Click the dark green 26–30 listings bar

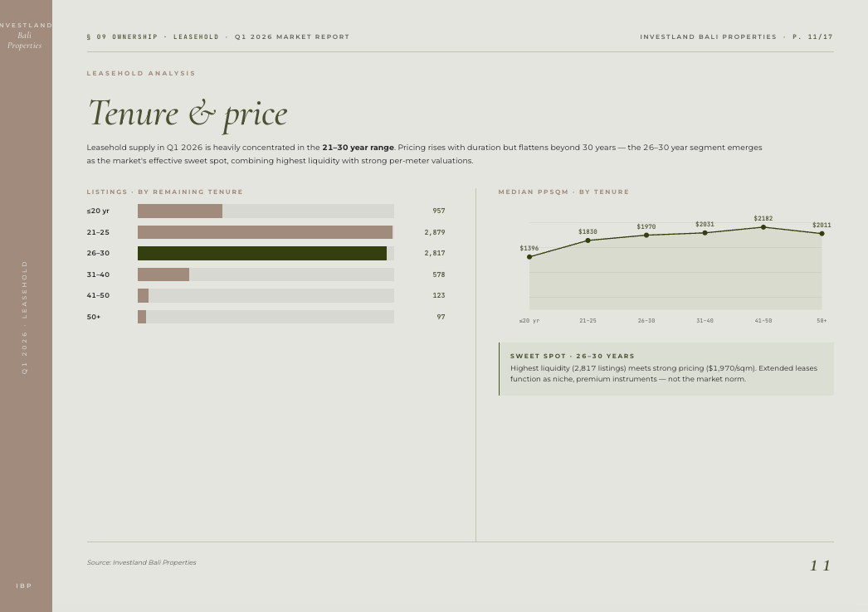pos(262,254)
